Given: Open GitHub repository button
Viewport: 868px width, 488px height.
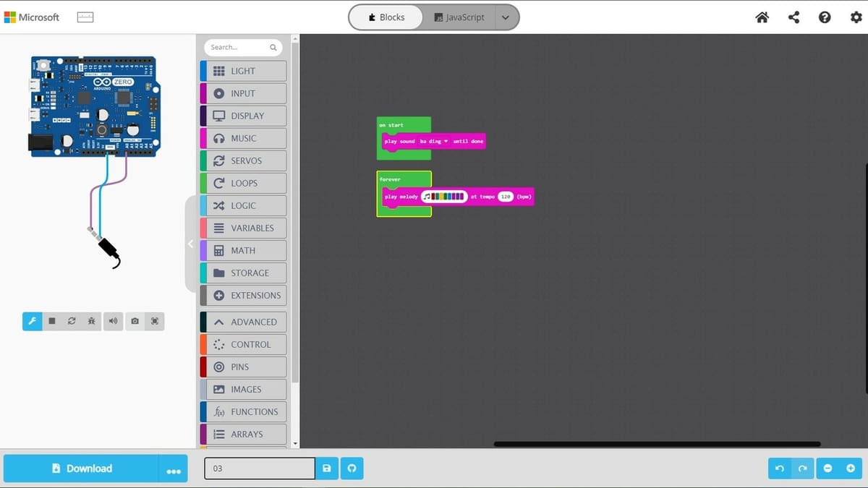Looking at the screenshot, I should coord(352,468).
